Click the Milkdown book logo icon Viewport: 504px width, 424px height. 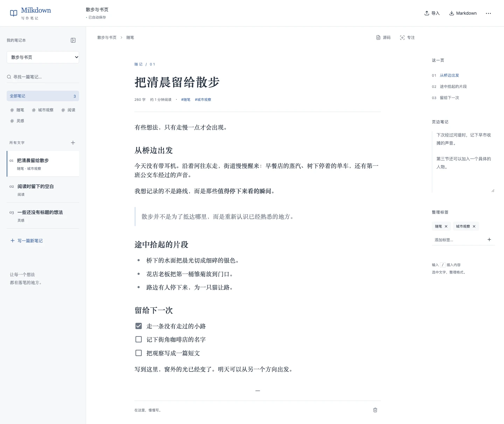[x=14, y=13]
